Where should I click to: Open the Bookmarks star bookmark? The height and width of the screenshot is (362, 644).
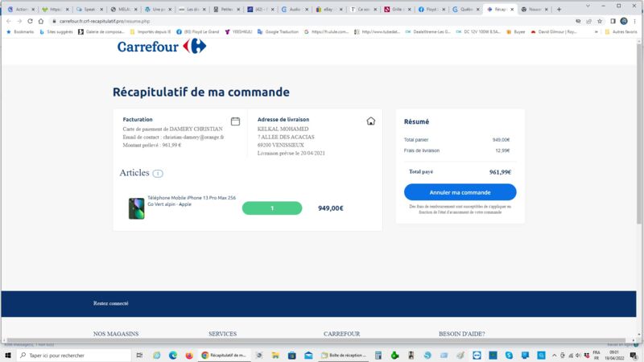pos(20,31)
